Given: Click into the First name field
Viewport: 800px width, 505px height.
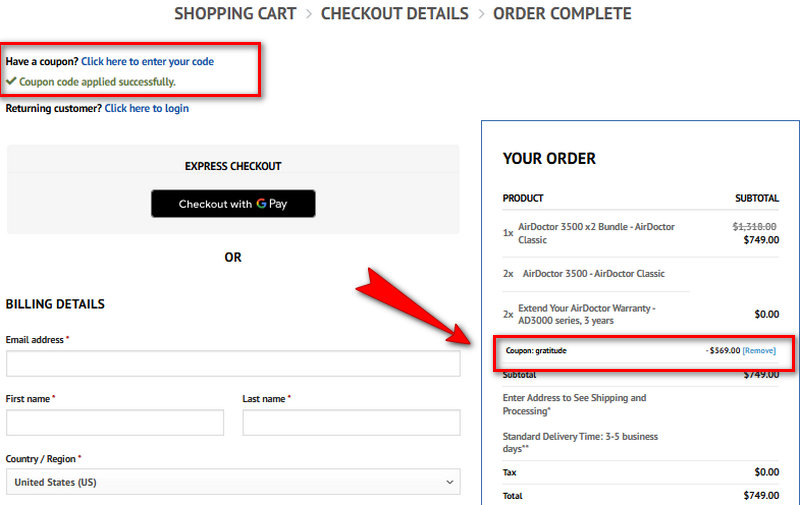Looking at the screenshot, I should coord(115,422).
